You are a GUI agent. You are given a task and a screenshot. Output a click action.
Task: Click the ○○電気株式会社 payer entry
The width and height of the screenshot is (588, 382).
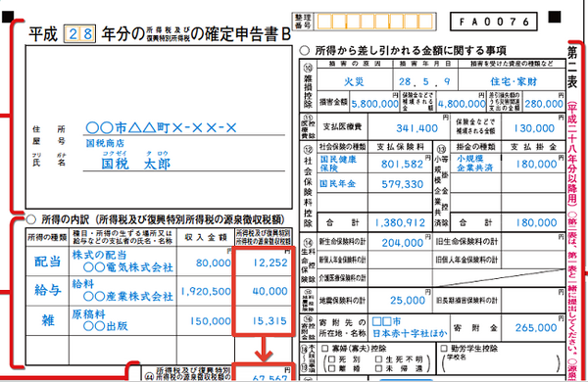coord(127,267)
